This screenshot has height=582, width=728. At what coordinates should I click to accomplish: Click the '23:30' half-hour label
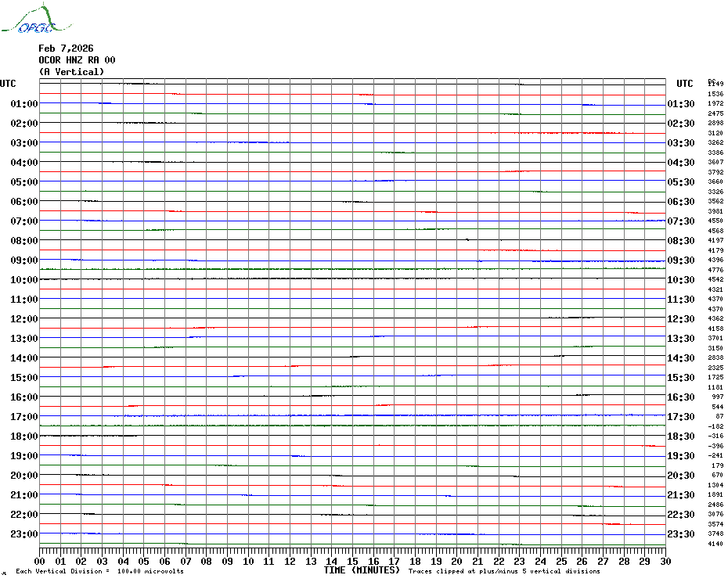pyautogui.click(x=681, y=533)
